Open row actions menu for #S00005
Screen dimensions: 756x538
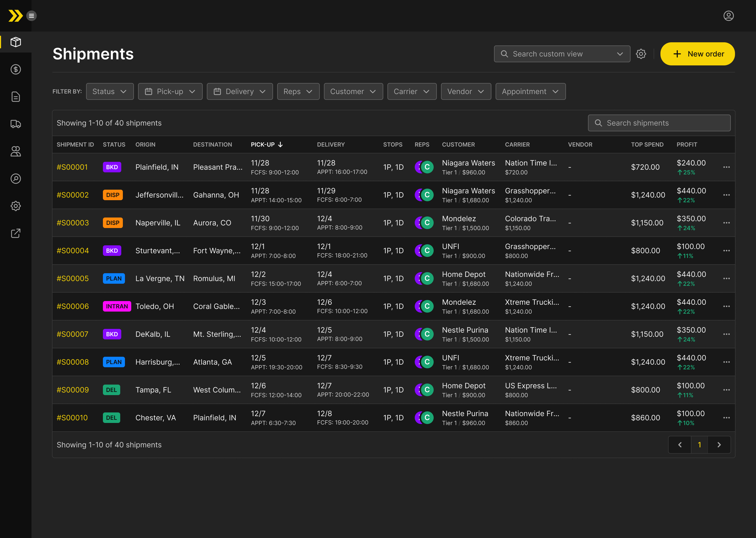(x=726, y=279)
